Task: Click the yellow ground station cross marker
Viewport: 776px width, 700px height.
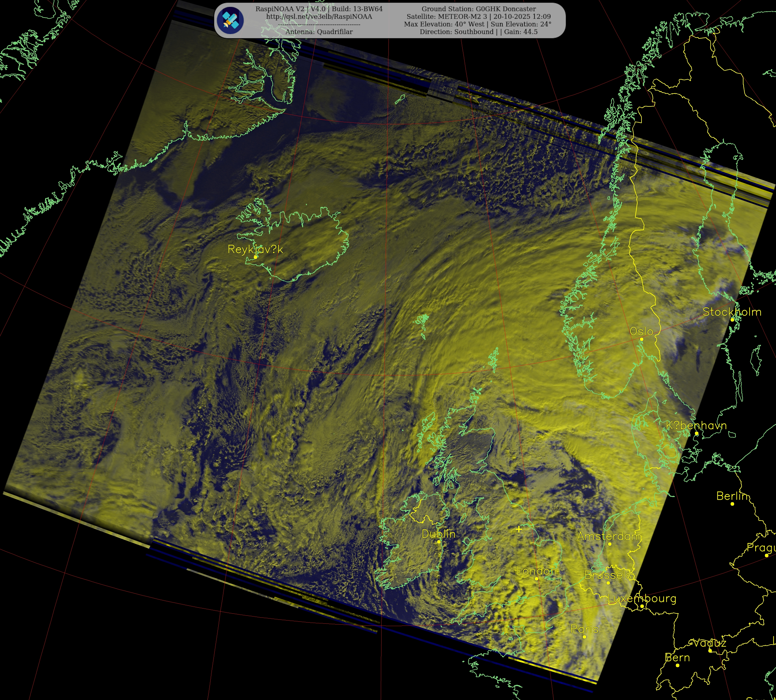Action: point(519,529)
